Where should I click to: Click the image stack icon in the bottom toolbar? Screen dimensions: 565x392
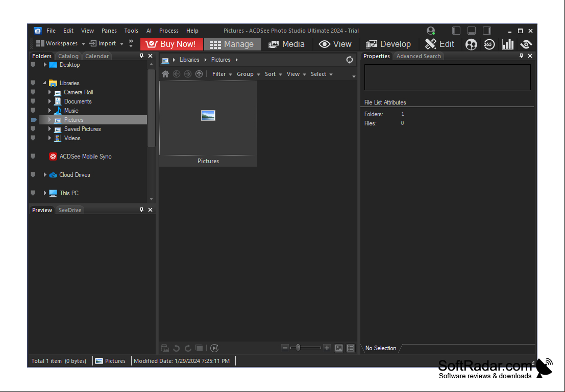(165, 348)
